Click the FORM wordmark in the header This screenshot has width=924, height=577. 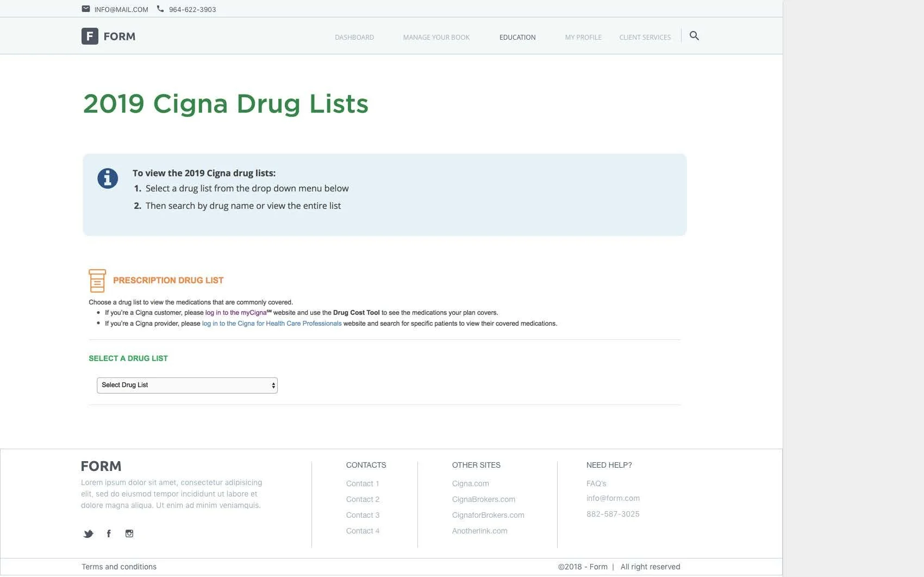point(120,36)
